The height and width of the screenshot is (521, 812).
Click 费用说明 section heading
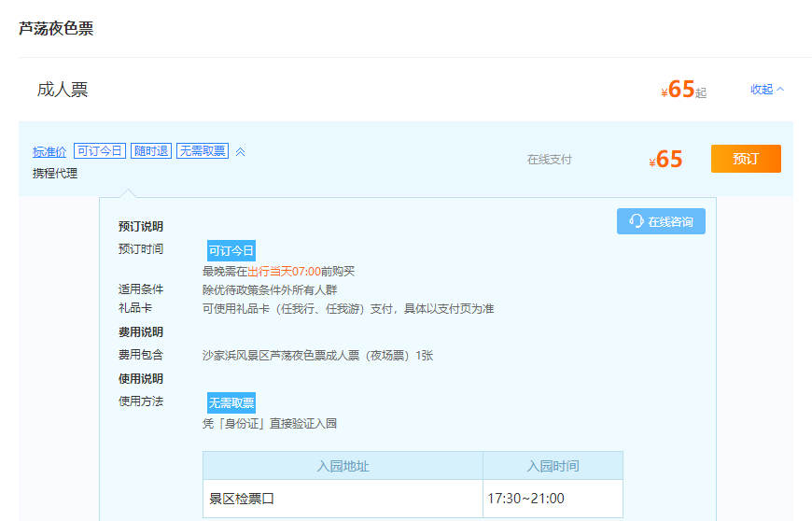(x=140, y=332)
